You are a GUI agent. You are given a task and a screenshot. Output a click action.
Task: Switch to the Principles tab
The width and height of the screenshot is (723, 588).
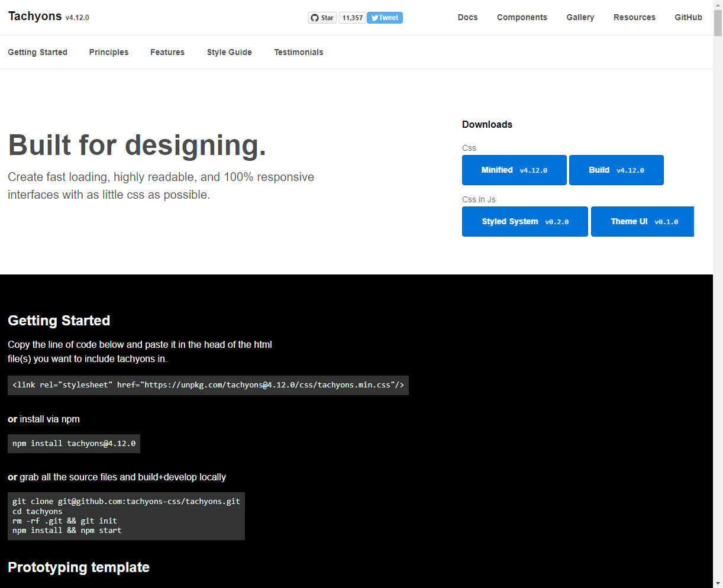109,52
